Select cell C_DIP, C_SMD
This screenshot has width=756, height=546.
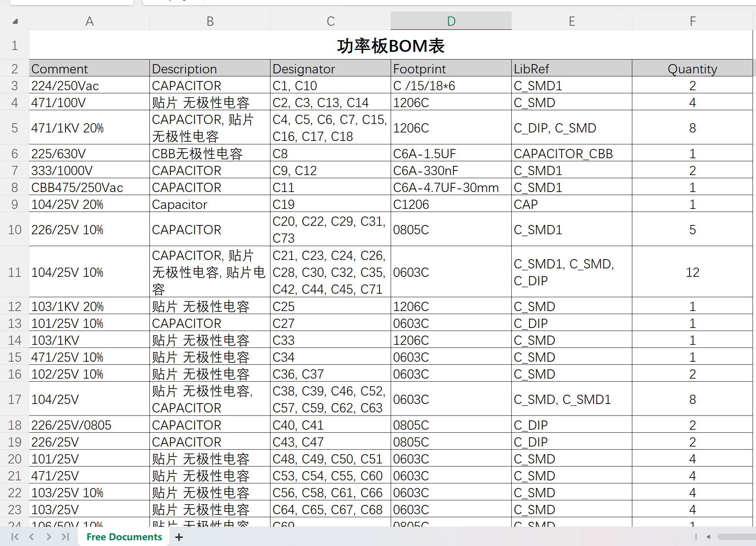coord(572,127)
